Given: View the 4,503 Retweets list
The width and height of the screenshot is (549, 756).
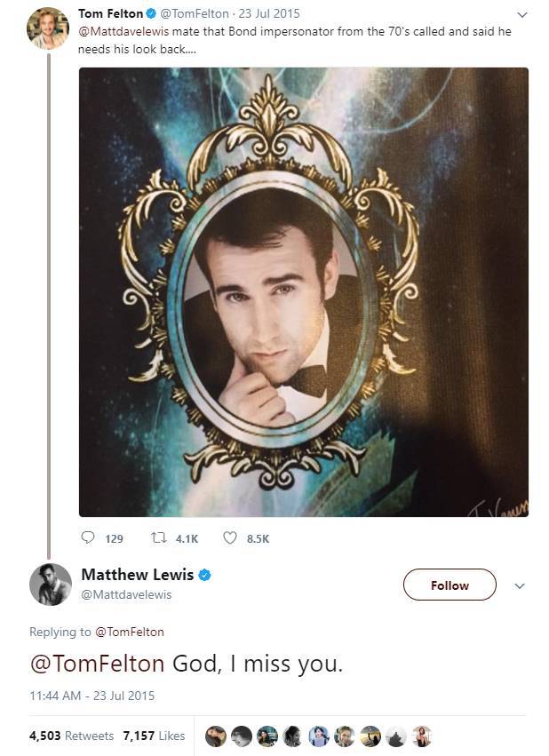Looking at the screenshot, I should pos(72,736).
